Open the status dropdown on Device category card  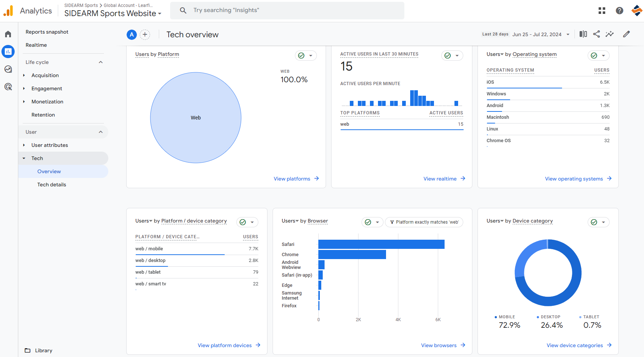point(603,222)
